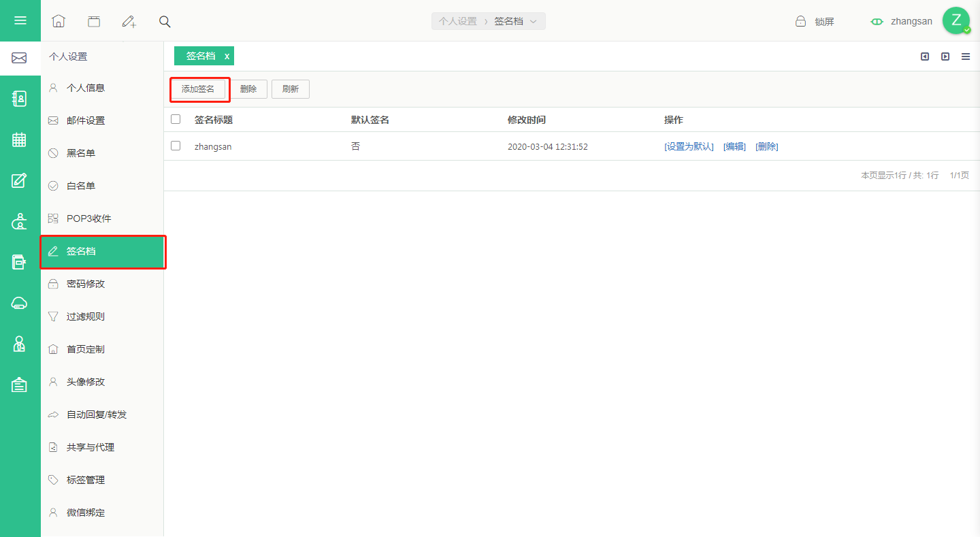The height and width of the screenshot is (537, 980).
Task: Check the zhangsan signature row checkbox
Action: click(176, 146)
